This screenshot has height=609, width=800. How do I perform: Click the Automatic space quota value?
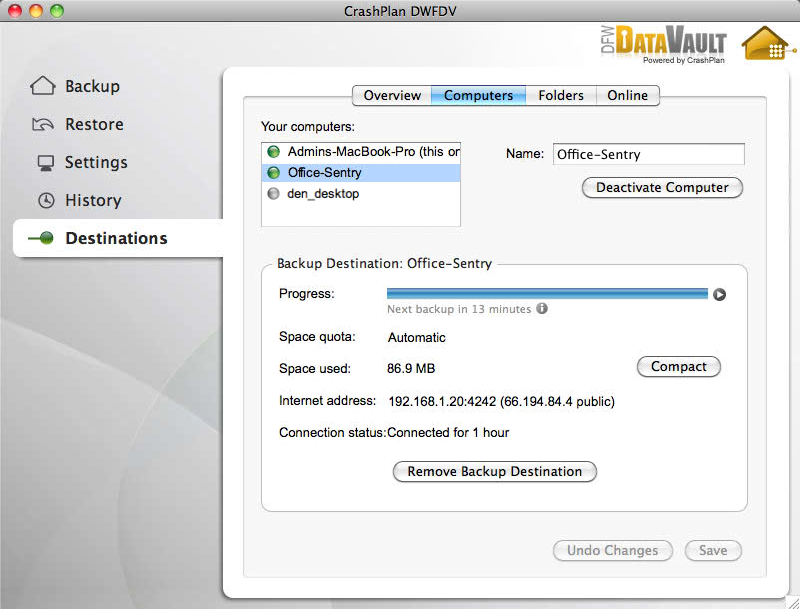coord(416,338)
